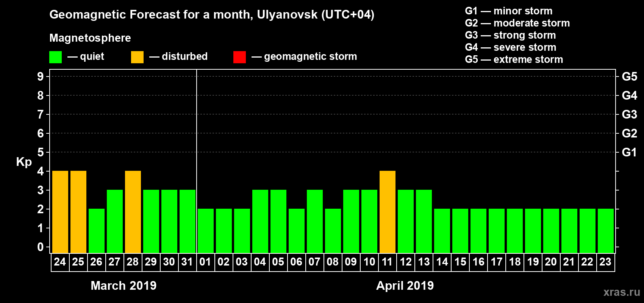Click the G1 label on right axis
This screenshot has height=303, width=644.
click(629, 152)
